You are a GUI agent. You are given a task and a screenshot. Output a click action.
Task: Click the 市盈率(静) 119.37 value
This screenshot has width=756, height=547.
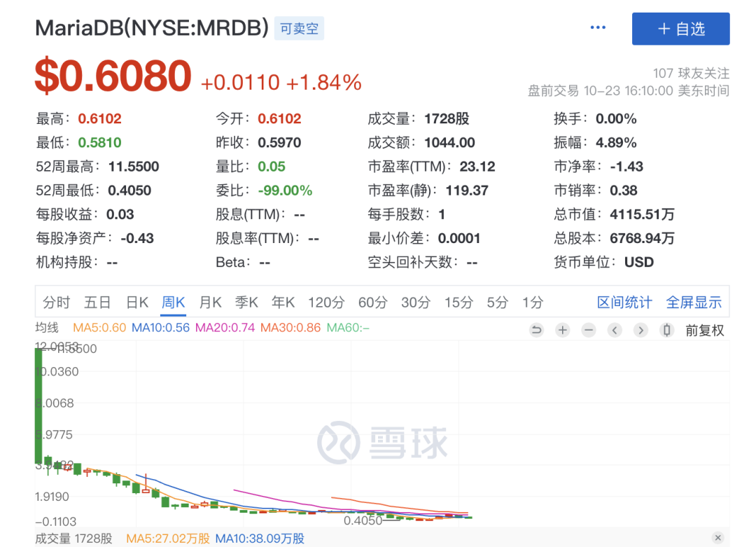(467, 191)
